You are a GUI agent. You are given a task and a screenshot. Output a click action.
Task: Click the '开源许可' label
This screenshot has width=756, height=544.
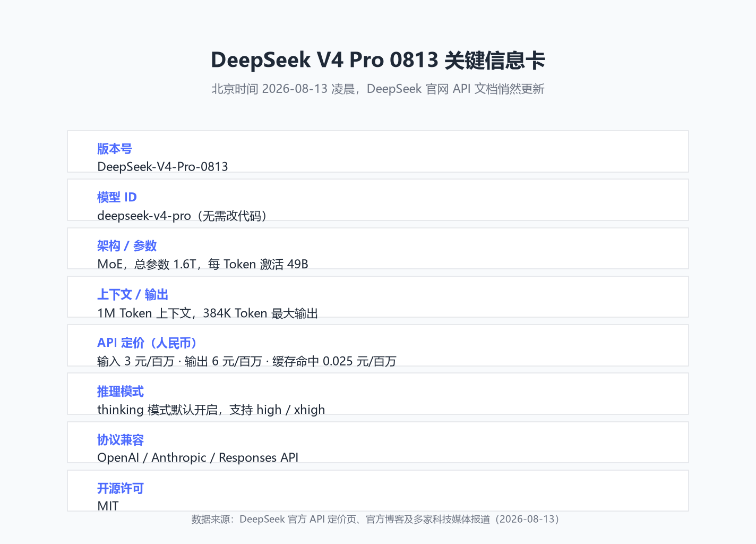pyautogui.click(x=121, y=488)
